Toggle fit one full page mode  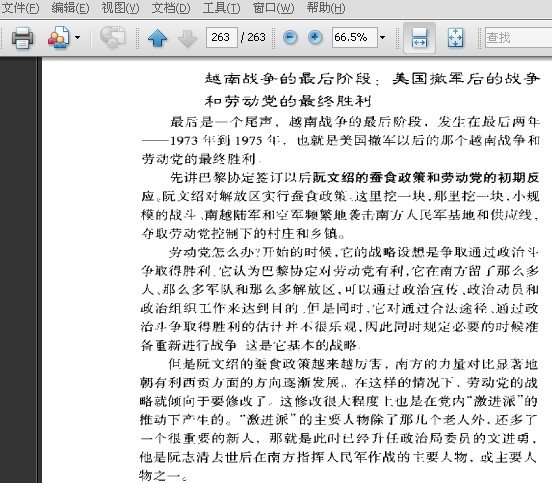coord(456,38)
